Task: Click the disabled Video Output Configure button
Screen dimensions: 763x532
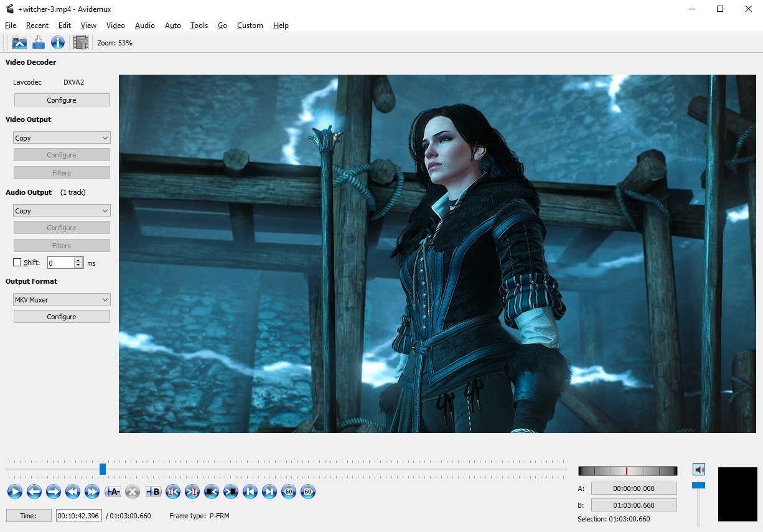Action: tap(62, 155)
